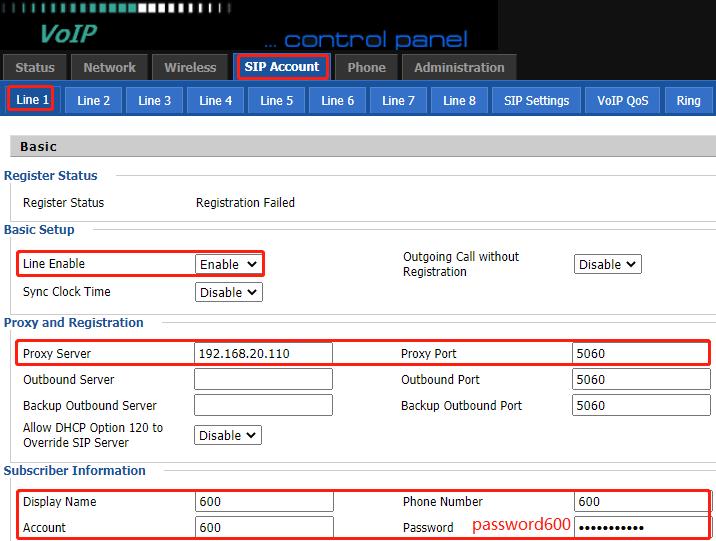Click the Display Name field
This screenshot has width=716, height=541.
click(263, 502)
